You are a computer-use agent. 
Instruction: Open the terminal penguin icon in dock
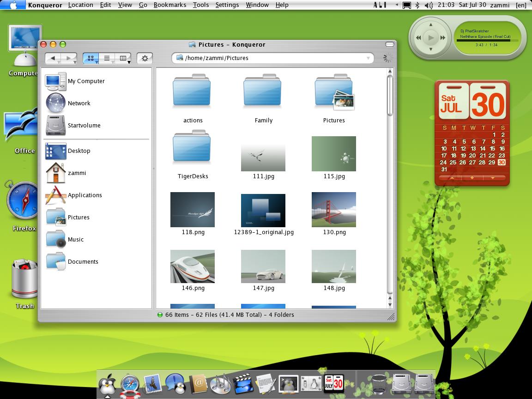[x=288, y=384]
